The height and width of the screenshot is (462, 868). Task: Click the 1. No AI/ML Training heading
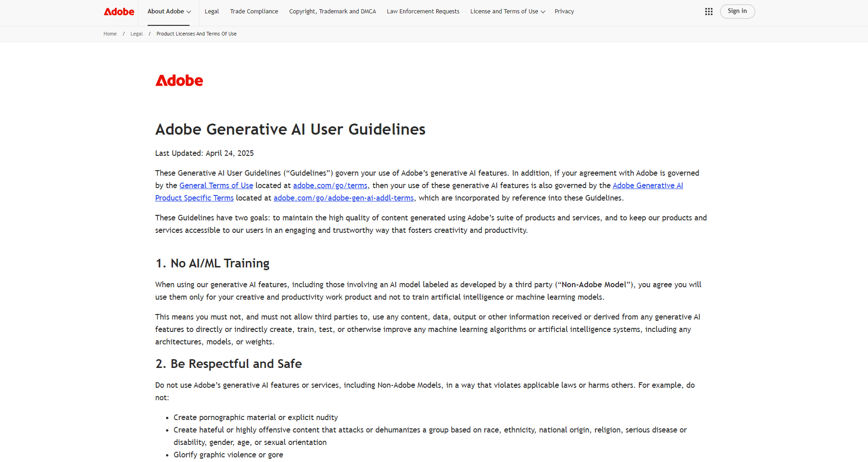(x=213, y=263)
